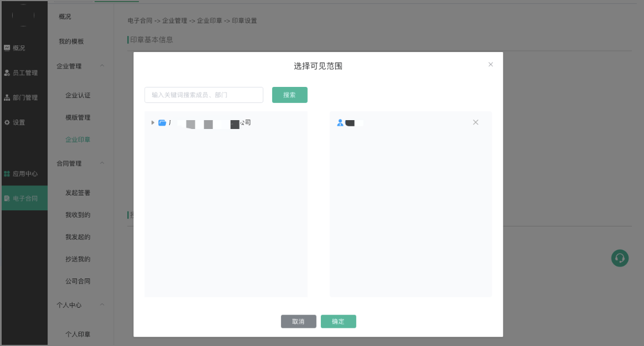Viewport: 644px width, 346px height.
Task: Click the 电子合同 document icon
Action: [7, 198]
